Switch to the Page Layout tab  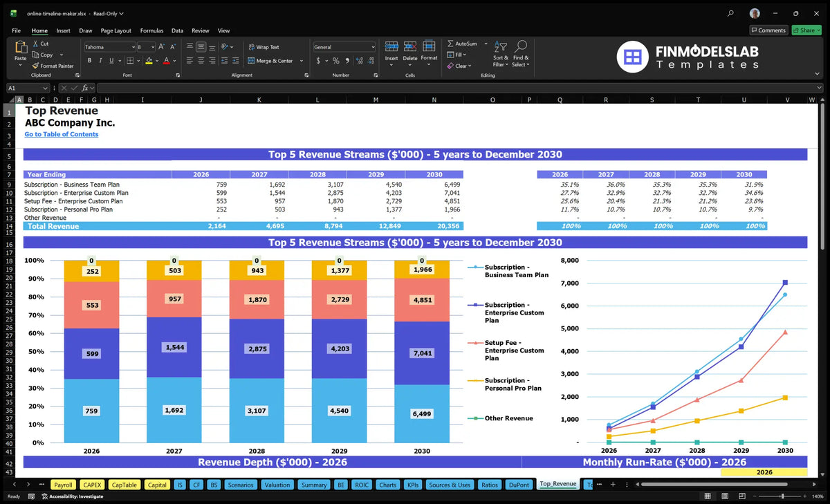[x=116, y=30]
